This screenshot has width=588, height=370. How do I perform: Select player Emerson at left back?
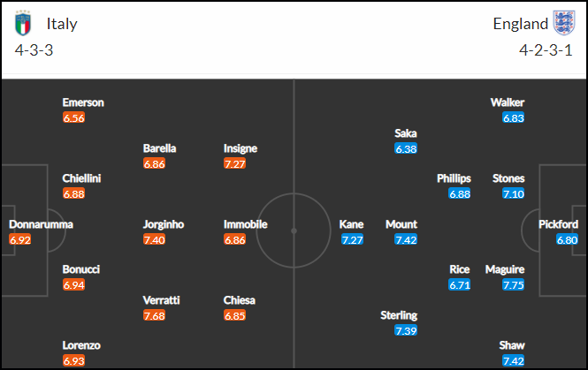click(x=83, y=102)
